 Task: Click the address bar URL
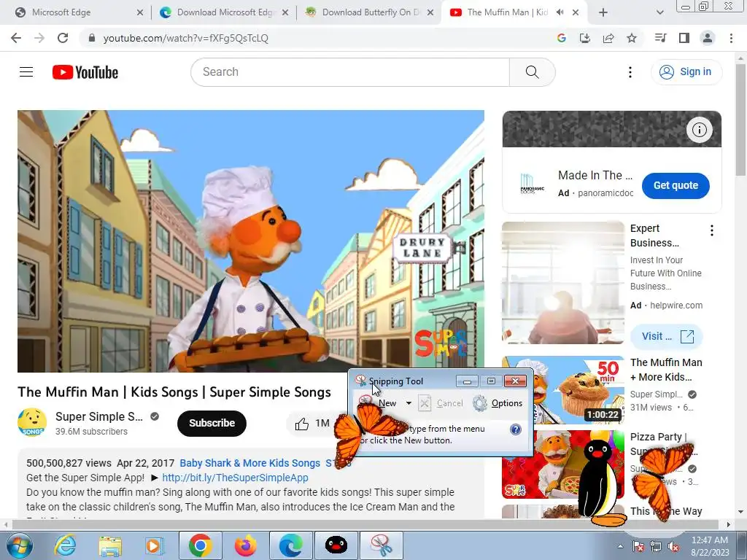(186, 38)
